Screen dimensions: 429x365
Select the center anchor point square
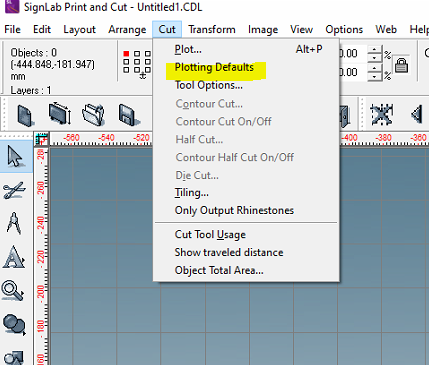[x=137, y=62]
